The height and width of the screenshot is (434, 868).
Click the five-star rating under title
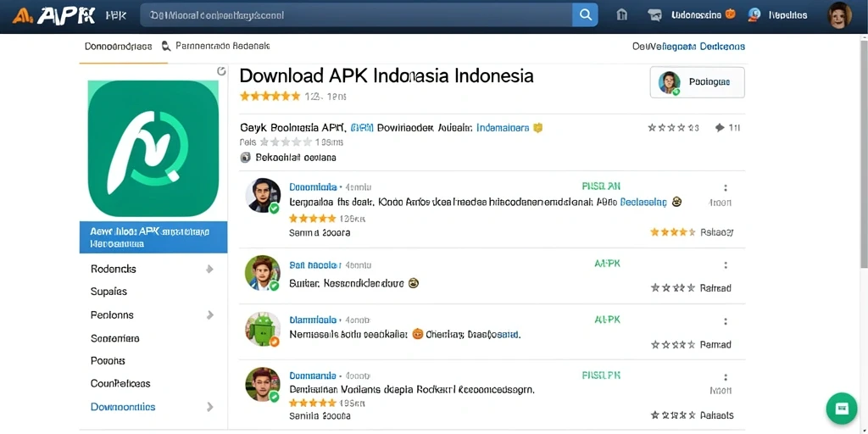point(270,97)
